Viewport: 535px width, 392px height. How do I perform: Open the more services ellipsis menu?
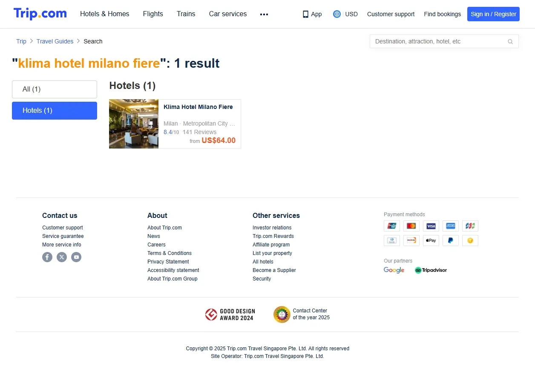click(x=264, y=14)
